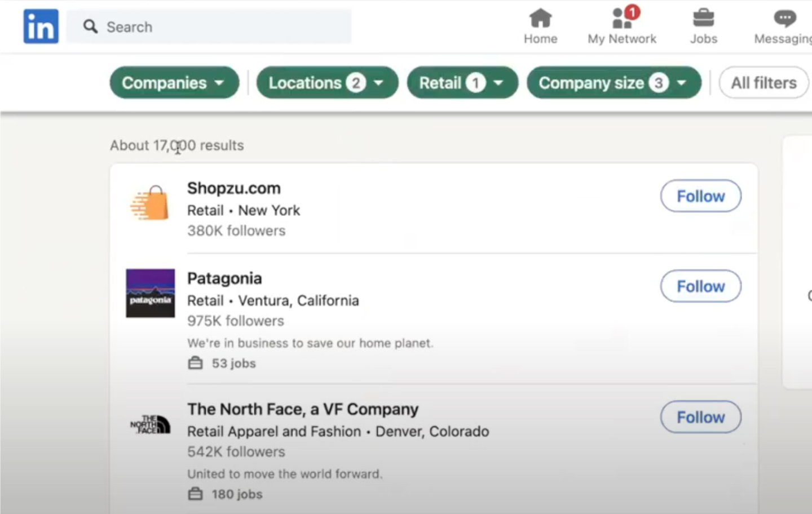This screenshot has height=514, width=812.
Task: Open My Network people icon
Action: pos(621,19)
